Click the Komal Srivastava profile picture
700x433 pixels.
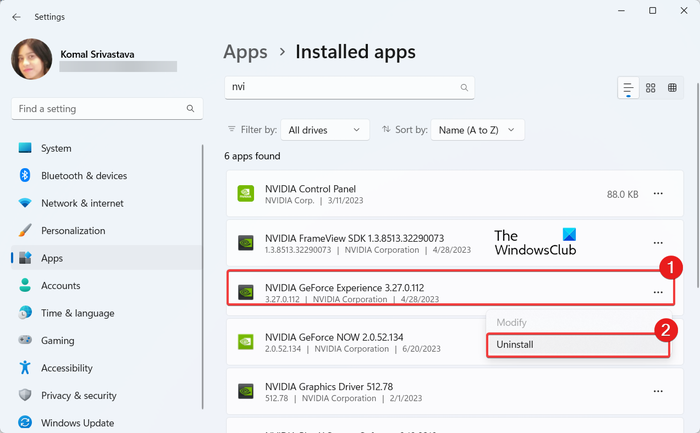coord(31,59)
